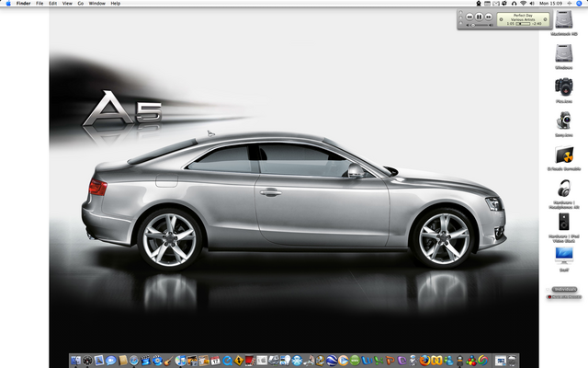588x368 pixels.
Task: Select the headphones desktop icon
Action: point(563,188)
